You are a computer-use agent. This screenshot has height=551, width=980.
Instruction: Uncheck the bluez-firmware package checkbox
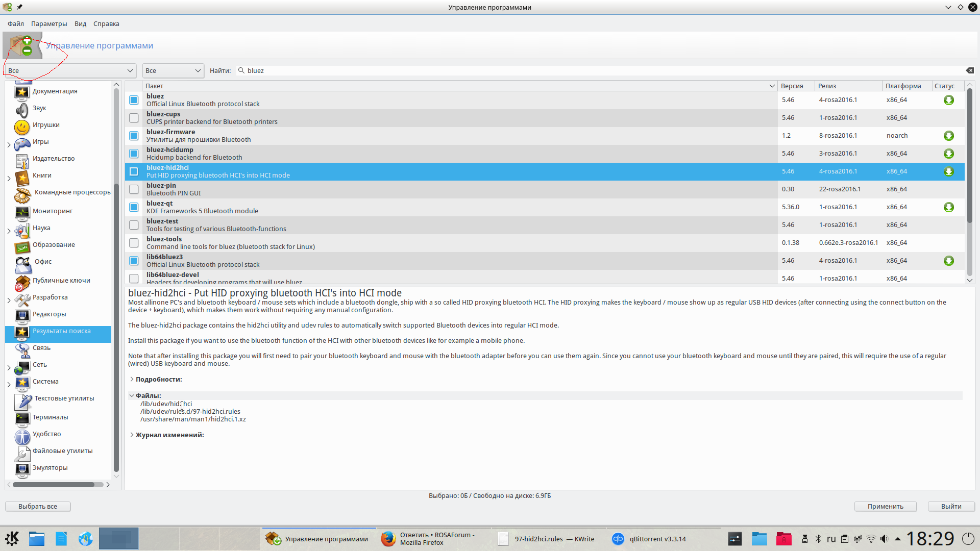(x=134, y=136)
